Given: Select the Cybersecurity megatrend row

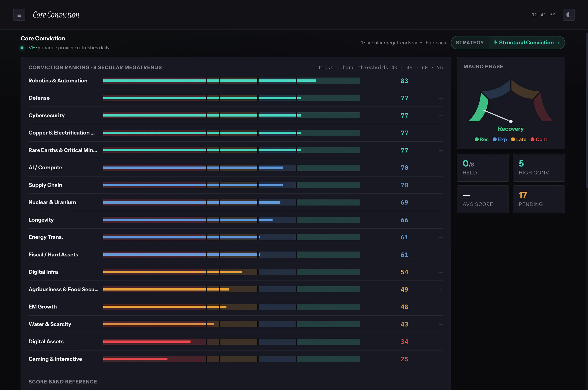Looking at the screenshot, I should [236, 115].
